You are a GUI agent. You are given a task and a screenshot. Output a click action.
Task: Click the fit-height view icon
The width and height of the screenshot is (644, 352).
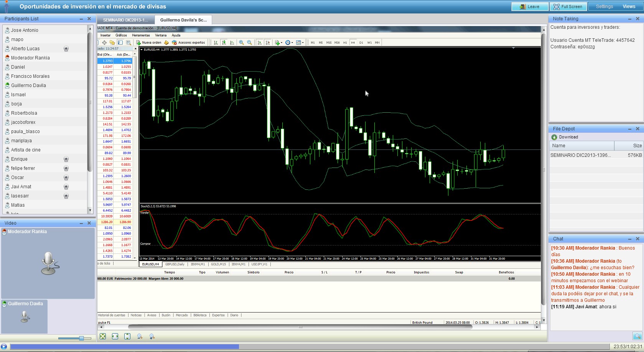127,336
